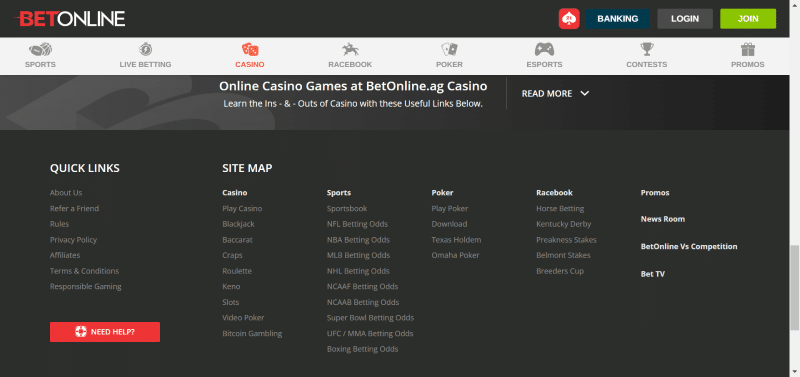
Task: Click the Casino dice icon
Action: (x=250, y=49)
